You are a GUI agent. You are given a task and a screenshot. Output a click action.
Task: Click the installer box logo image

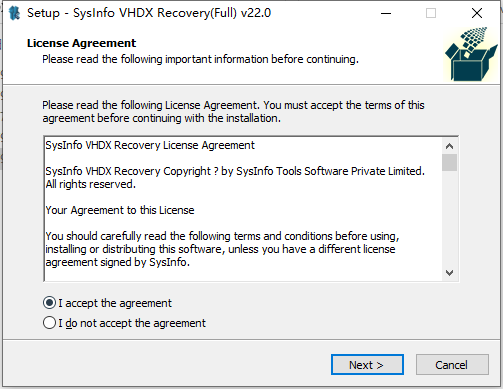pyautogui.click(x=471, y=55)
